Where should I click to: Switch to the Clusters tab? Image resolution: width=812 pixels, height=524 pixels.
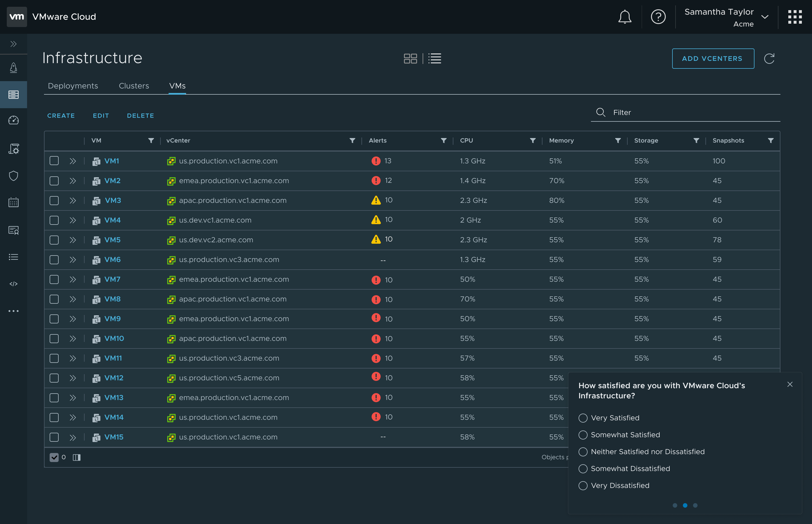[134, 86]
